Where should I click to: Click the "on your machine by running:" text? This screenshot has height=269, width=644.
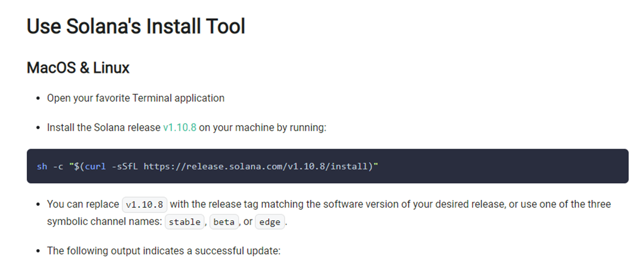262,127
